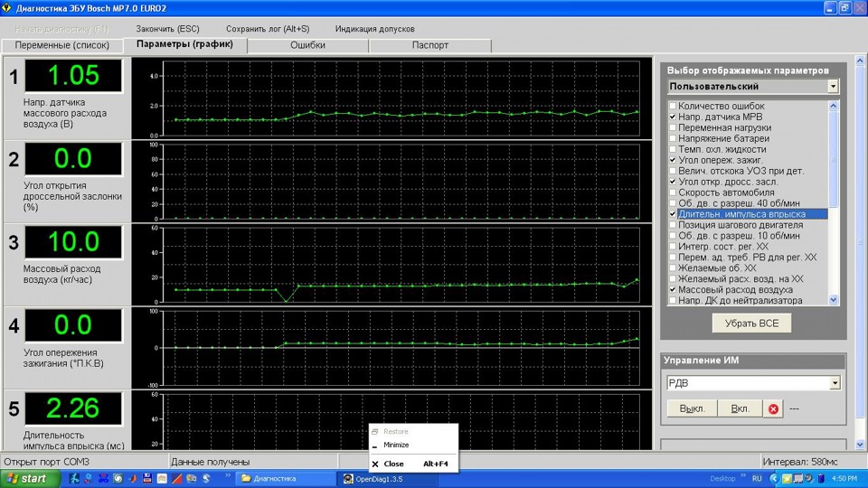Click the red X icon beside Вкл.

pyautogui.click(x=773, y=408)
